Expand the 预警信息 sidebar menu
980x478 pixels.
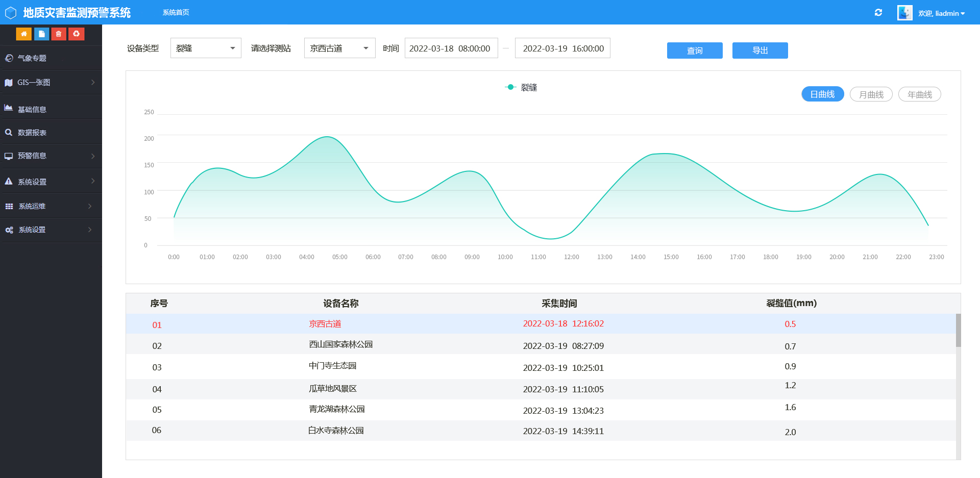point(51,156)
